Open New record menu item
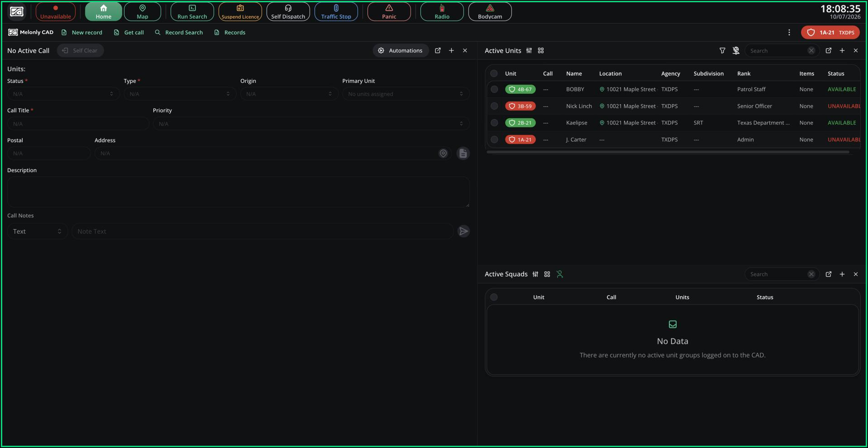 [82, 33]
